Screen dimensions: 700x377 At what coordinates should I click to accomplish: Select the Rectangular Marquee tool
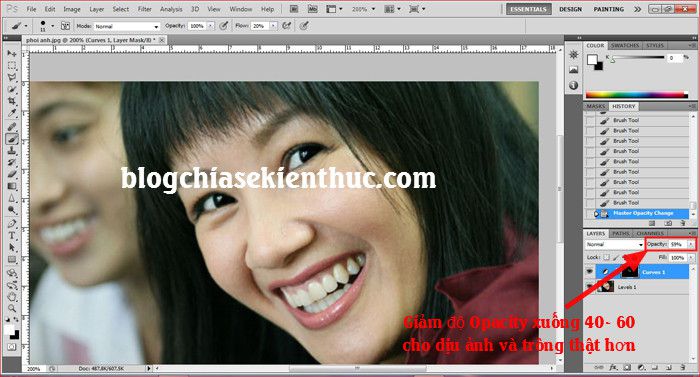click(12, 66)
